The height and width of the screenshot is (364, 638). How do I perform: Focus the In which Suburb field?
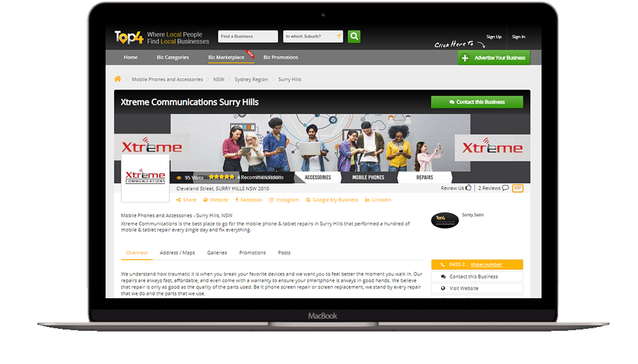point(313,36)
